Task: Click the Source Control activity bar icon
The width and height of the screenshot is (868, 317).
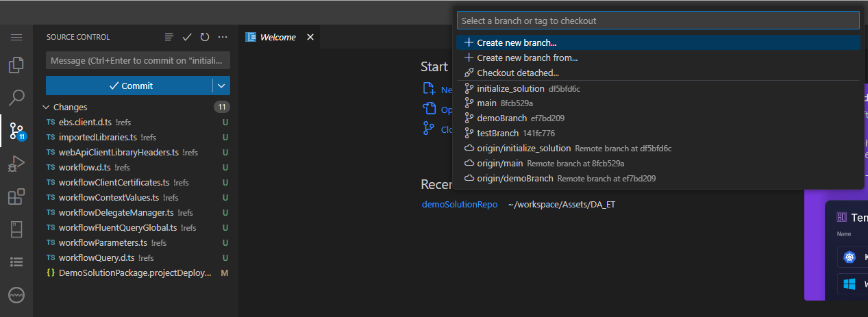Action: coord(16,130)
